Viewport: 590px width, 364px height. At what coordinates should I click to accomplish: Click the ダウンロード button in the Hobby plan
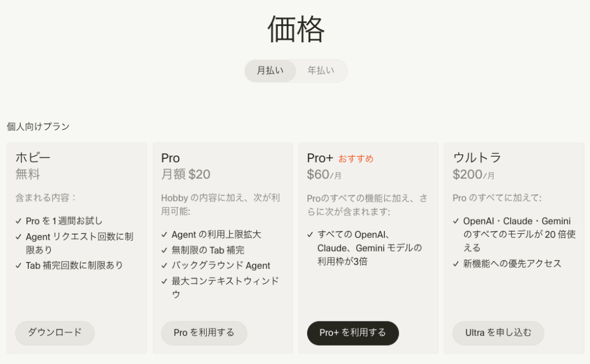click(55, 333)
